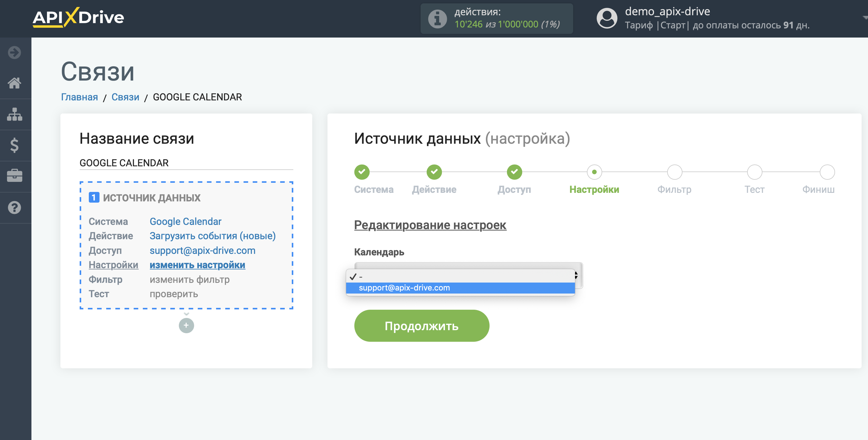This screenshot has width=868, height=440.
Task: Click the info icon next to actions counter
Action: tap(437, 19)
